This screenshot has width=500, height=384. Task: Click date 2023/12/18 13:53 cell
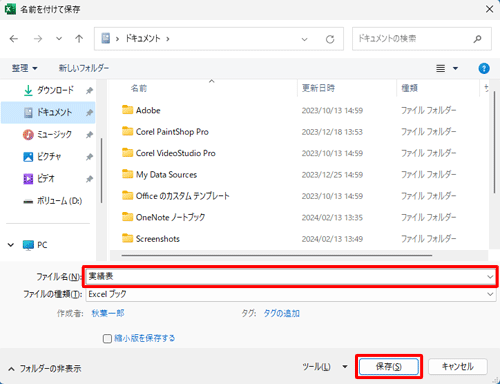[x=332, y=132]
